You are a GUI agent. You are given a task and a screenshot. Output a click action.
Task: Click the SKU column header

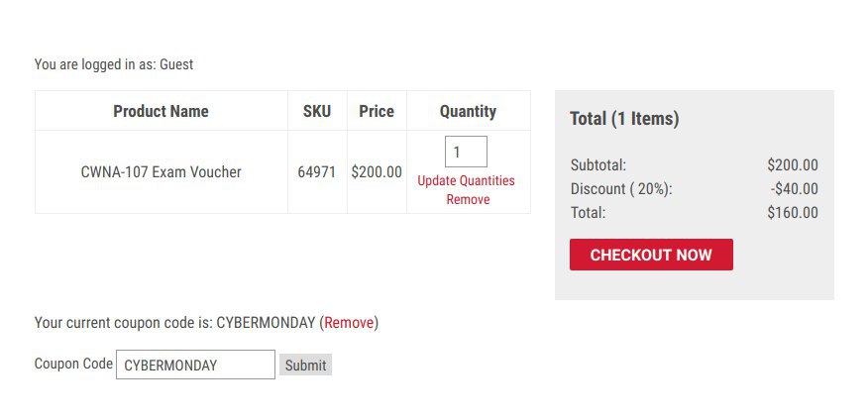317,111
